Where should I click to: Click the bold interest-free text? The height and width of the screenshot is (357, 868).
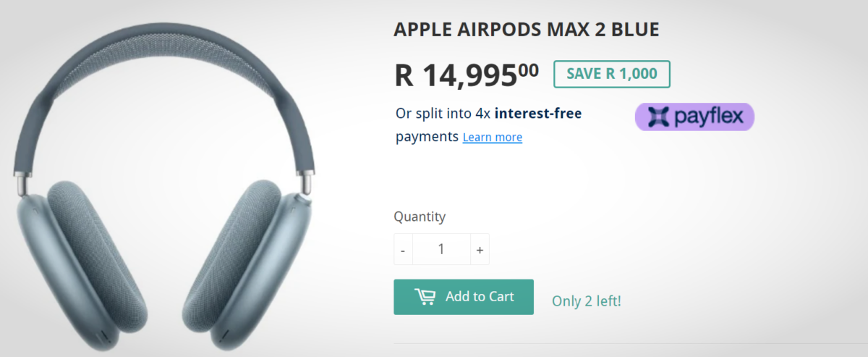click(x=538, y=113)
